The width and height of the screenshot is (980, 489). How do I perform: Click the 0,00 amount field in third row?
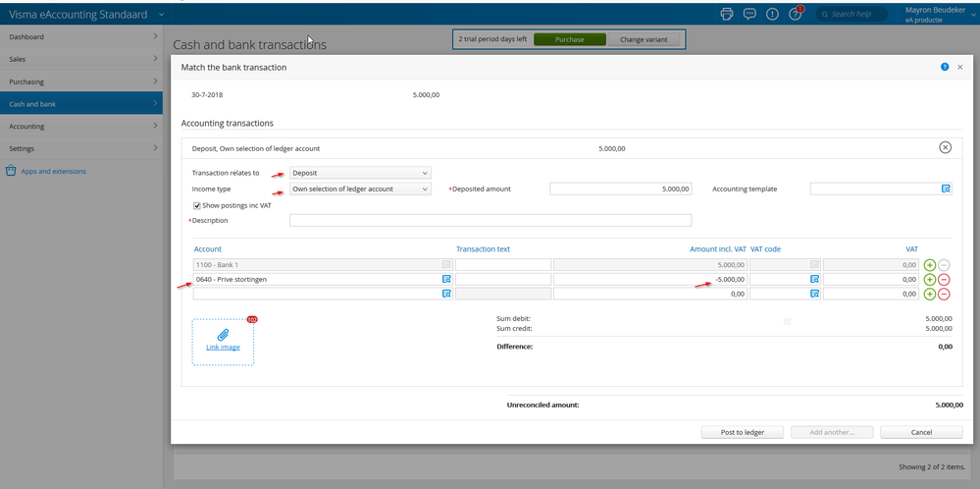[x=650, y=294]
